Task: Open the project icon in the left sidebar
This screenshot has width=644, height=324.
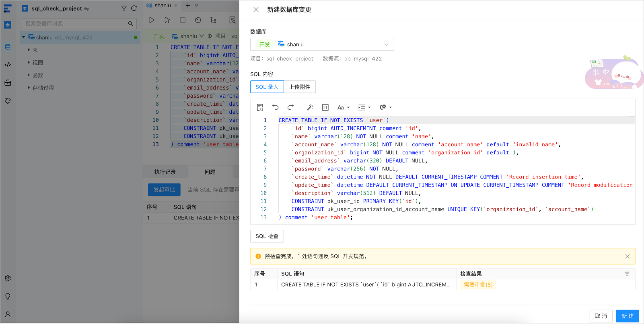Action: pyautogui.click(x=8, y=25)
